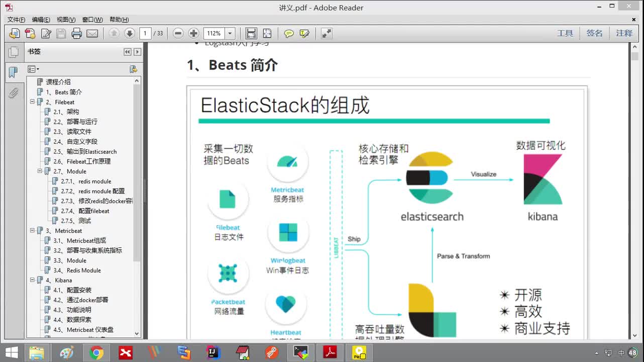
Task: Click the convert file toolbar icon
Action: tap(30, 33)
